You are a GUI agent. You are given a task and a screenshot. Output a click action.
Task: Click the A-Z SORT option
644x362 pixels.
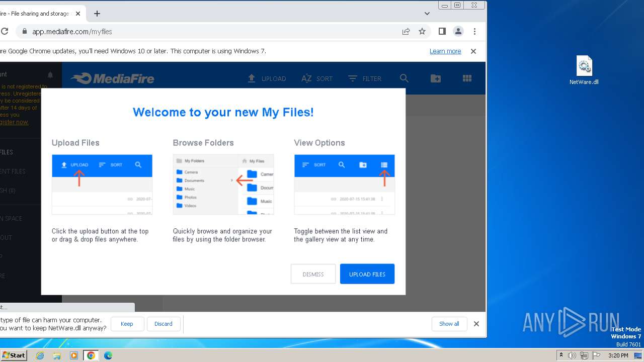[x=317, y=78]
